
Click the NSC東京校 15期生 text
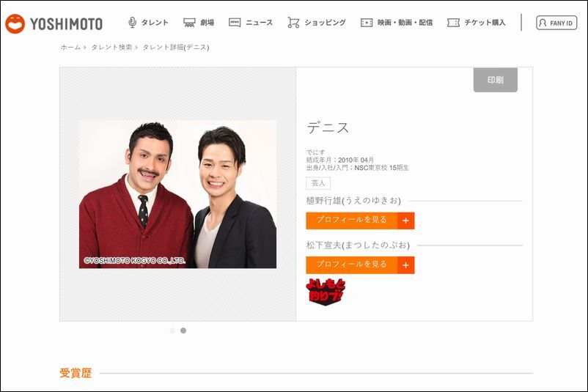click(381, 168)
